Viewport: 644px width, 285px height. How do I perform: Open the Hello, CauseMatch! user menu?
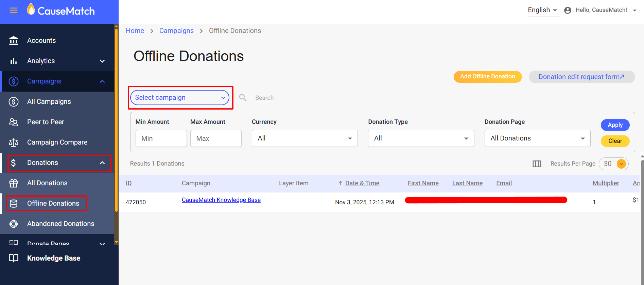tap(601, 10)
